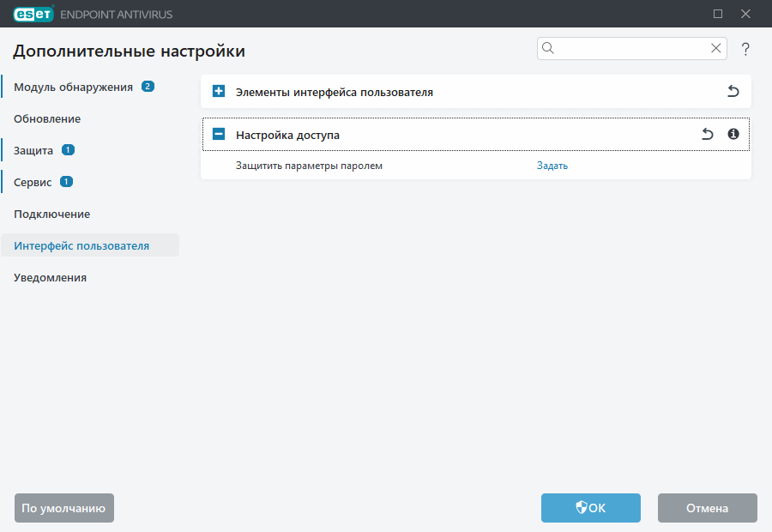Click the badge '2' next to Модуль обнаружения
The width and height of the screenshot is (772, 532).
click(148, 87)
